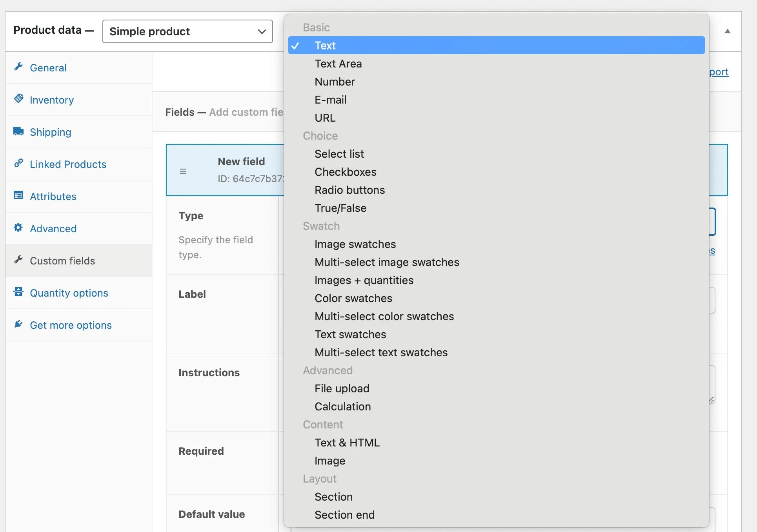Click the Add custom fields heading link
The width and height of the screenshot is (757, 532).
tap(246, 113)
